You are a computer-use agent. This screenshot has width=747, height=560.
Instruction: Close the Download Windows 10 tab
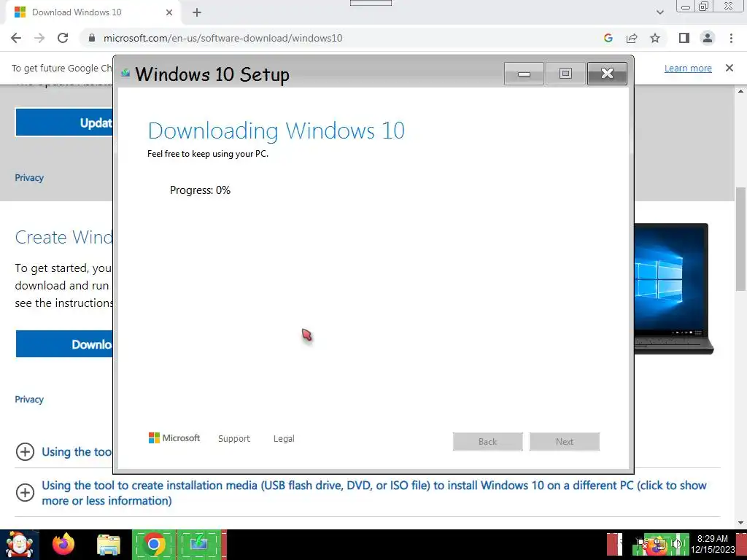[x=169, y=12]
